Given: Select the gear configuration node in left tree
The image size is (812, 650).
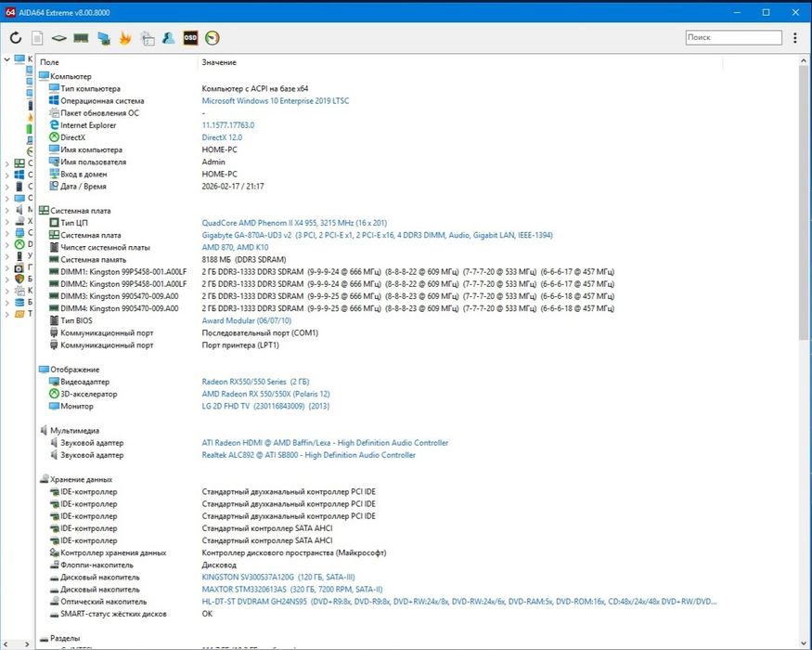Looking at the screenshot, I should point(19,291).
